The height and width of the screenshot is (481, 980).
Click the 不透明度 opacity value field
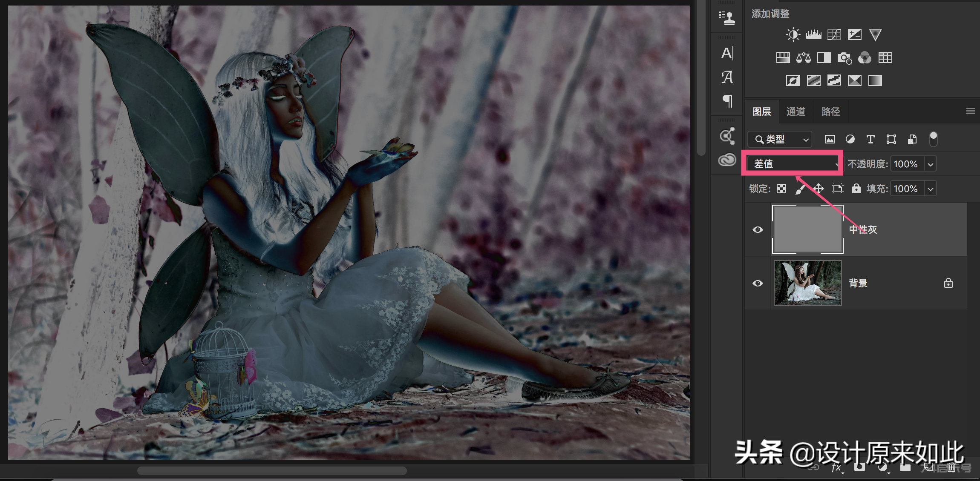(906, 164)
